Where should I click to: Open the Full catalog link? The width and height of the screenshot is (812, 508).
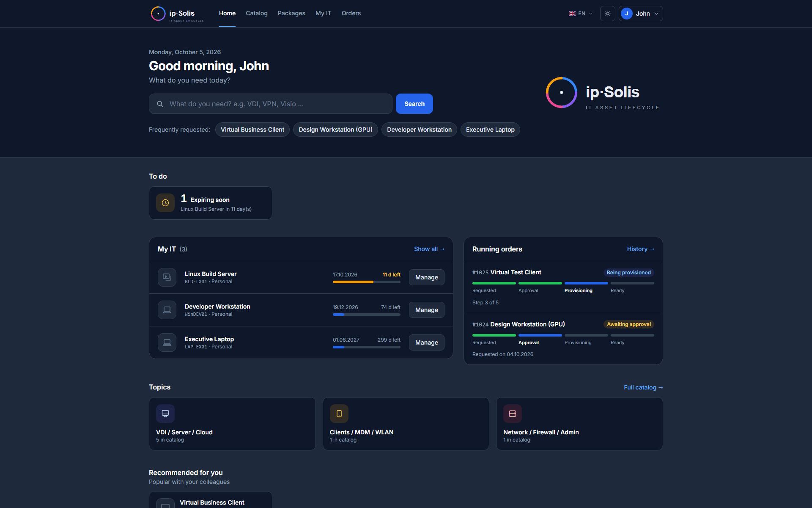(643, 387)
